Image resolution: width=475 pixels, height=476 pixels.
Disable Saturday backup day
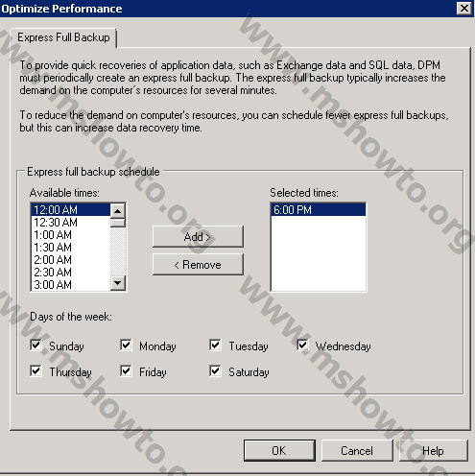[215, 371]
